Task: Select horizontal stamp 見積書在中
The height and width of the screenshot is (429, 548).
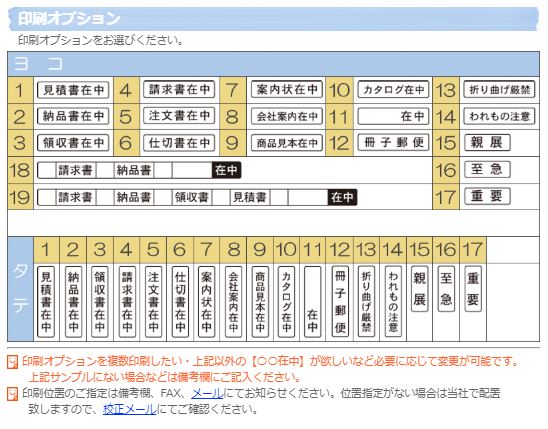Action: point(73,90)
